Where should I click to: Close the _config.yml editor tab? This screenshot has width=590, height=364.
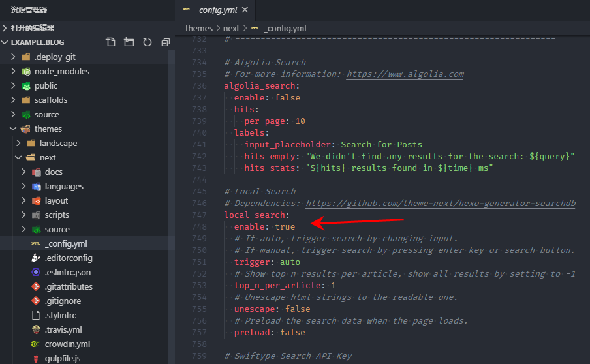tap(245, 10)
